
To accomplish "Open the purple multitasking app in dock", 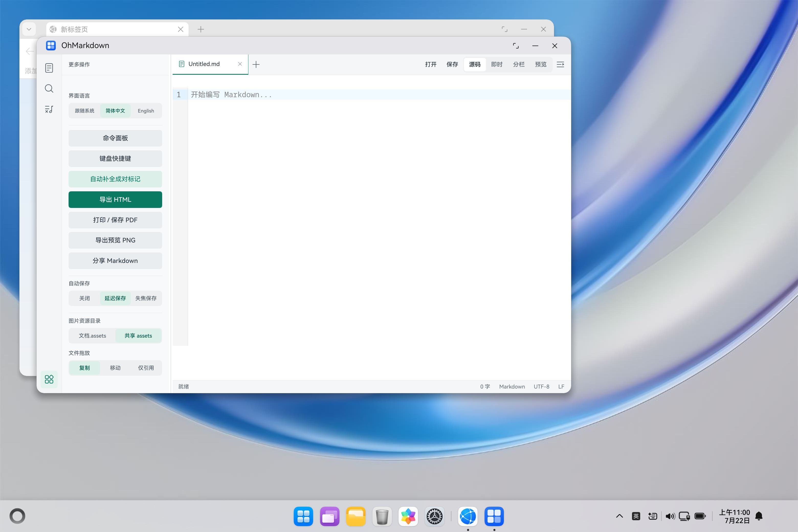I will [329, 516].
